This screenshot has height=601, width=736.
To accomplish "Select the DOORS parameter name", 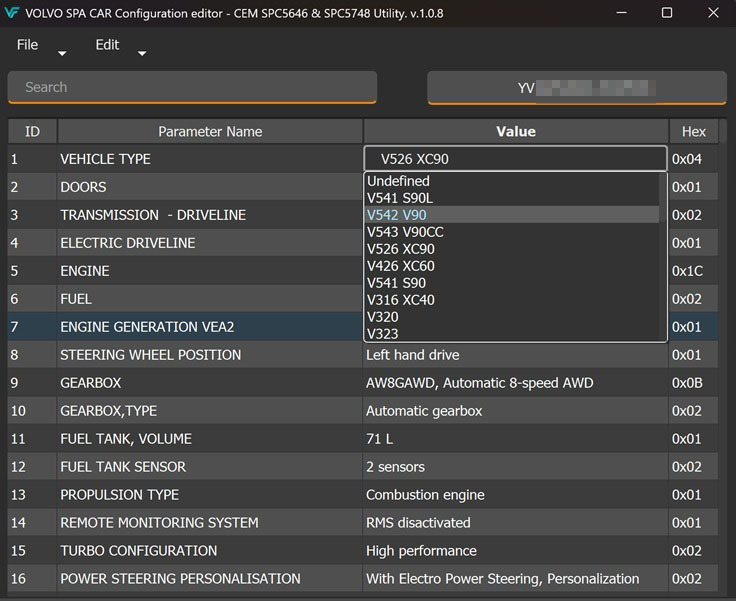I will pyautogui.click(x=209, y=187).
